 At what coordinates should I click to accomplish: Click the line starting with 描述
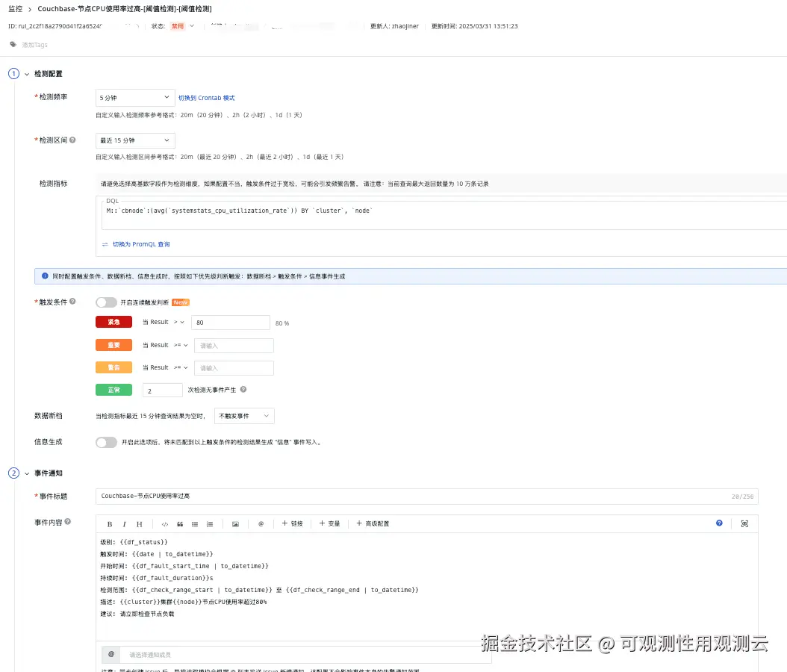tap(184, 603)
